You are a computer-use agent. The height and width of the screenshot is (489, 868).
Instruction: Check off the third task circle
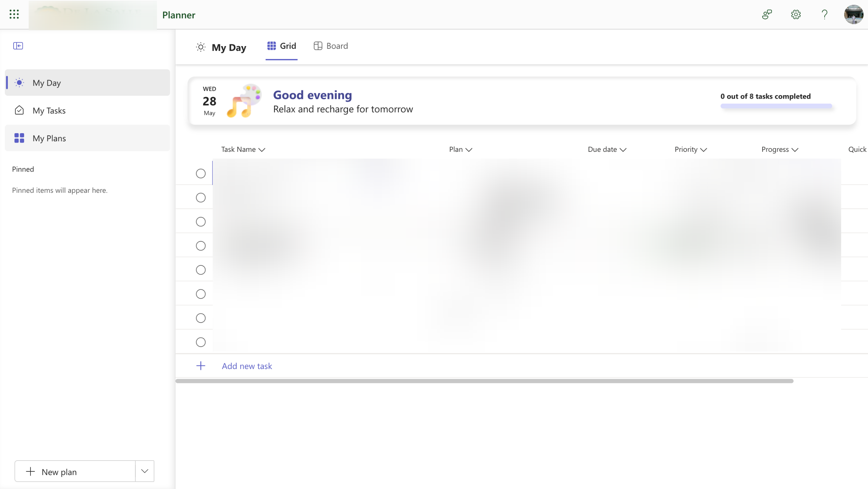tap(200, 221)
